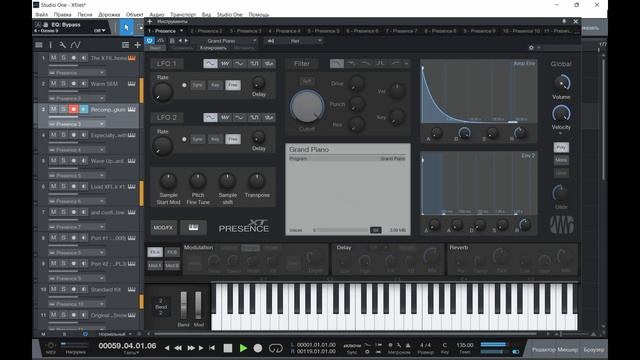Open the Микшер panel button

[568, 350]
